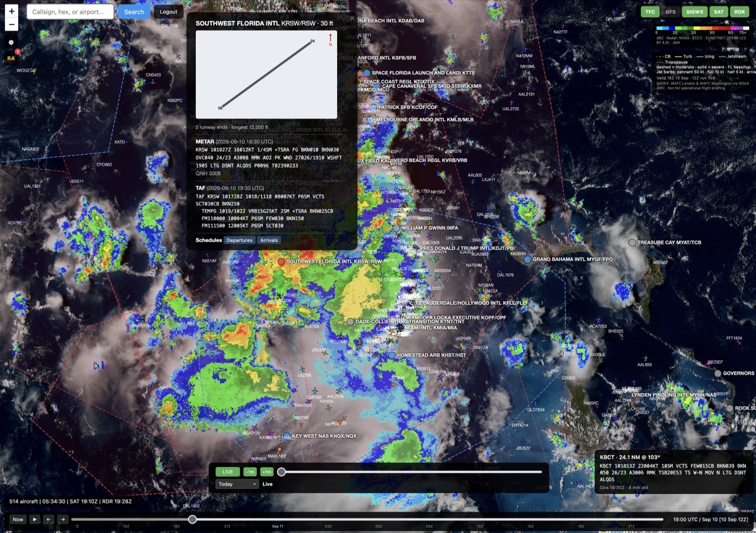Select the Dade-Collier KTNT/TNT airport marker

350,321
